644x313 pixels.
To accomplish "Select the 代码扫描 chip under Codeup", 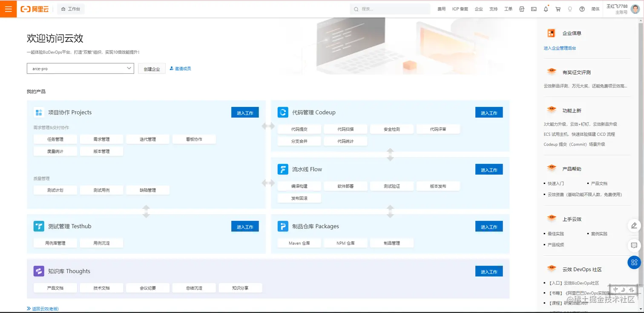I will (345, 129).
